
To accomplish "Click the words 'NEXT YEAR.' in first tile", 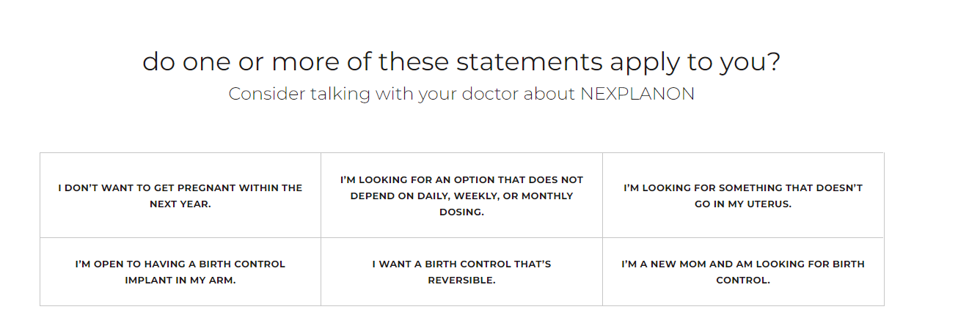I will pos(180,204).
